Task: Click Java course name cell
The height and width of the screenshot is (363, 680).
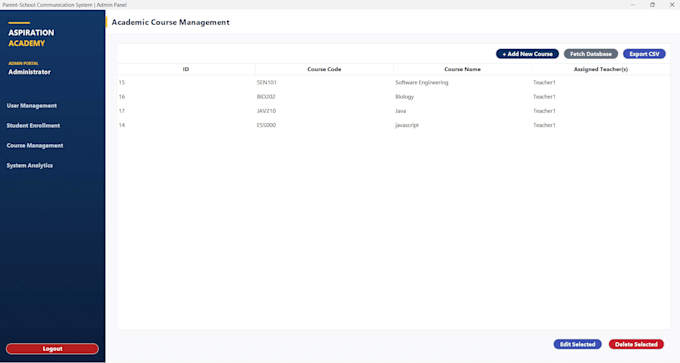Action: point(462,111)
